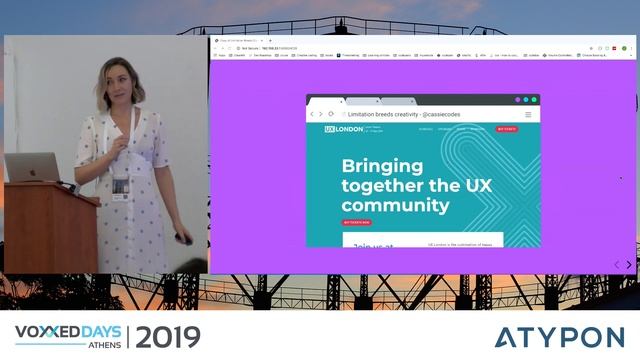Click back arrow in mock browser
This screenshot has height=360, width=640.
312,114
